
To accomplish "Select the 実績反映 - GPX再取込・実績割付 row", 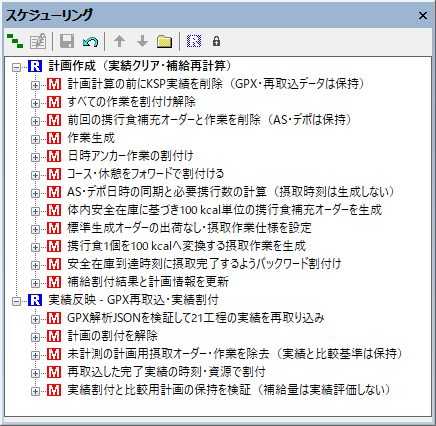I will pyautogui.click(x=133, y=300).
